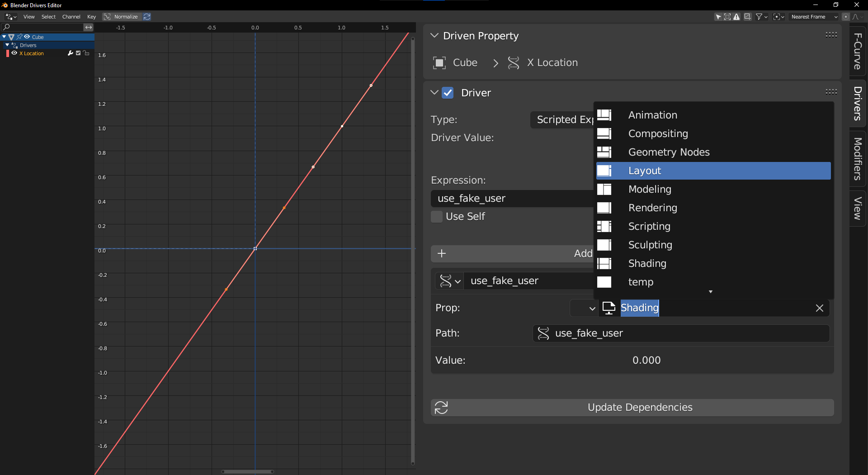Clear the Shading prop with X

(x=819, y=308)
